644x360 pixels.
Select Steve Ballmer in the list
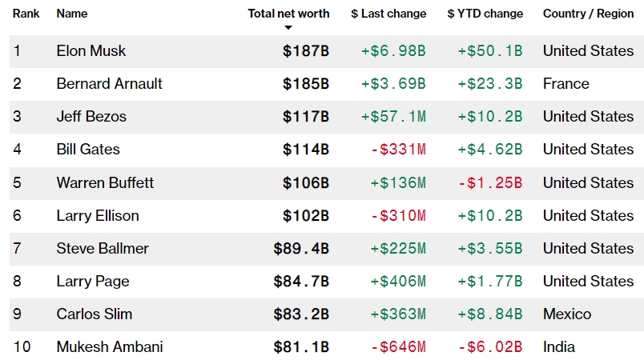[x=103, y=249]
